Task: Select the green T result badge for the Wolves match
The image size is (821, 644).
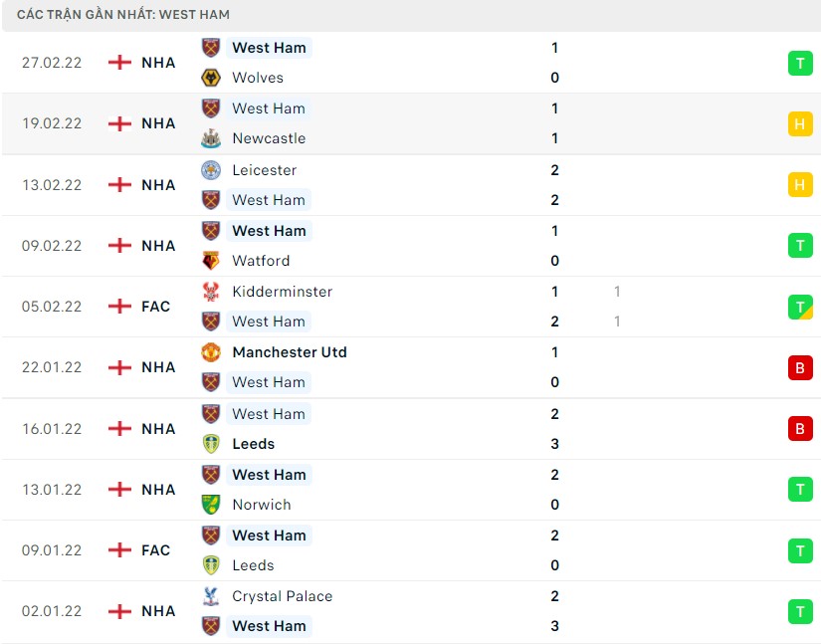Action: tap(800, 63)
